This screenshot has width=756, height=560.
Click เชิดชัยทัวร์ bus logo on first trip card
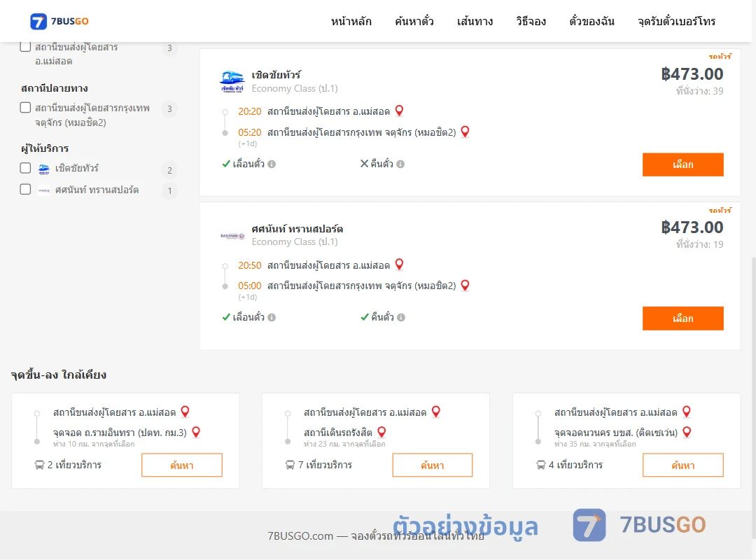(232, 81)
